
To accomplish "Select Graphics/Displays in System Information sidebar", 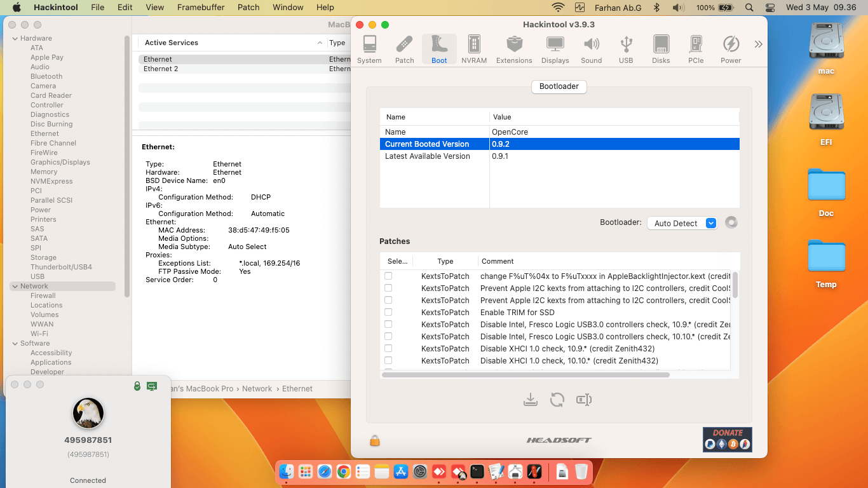I will click(x=60, y=162).
